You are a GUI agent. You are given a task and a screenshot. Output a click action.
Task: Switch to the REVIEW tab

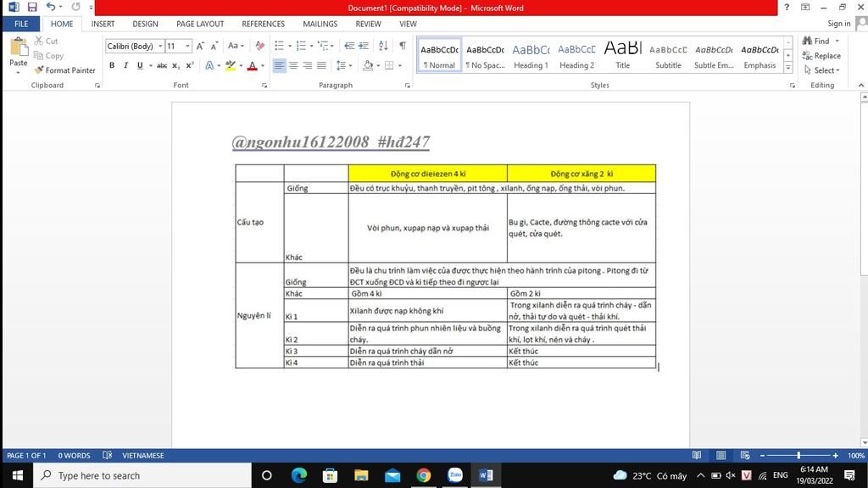coord(368,24)
